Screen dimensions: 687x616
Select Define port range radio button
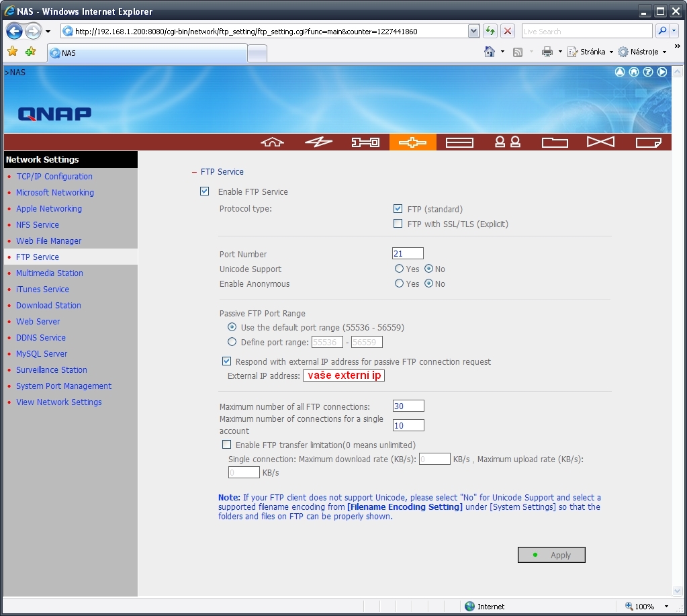(232, 342)
